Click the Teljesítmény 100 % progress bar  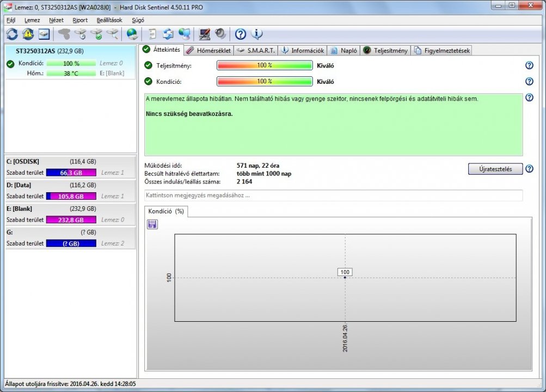tap(265, 65)
